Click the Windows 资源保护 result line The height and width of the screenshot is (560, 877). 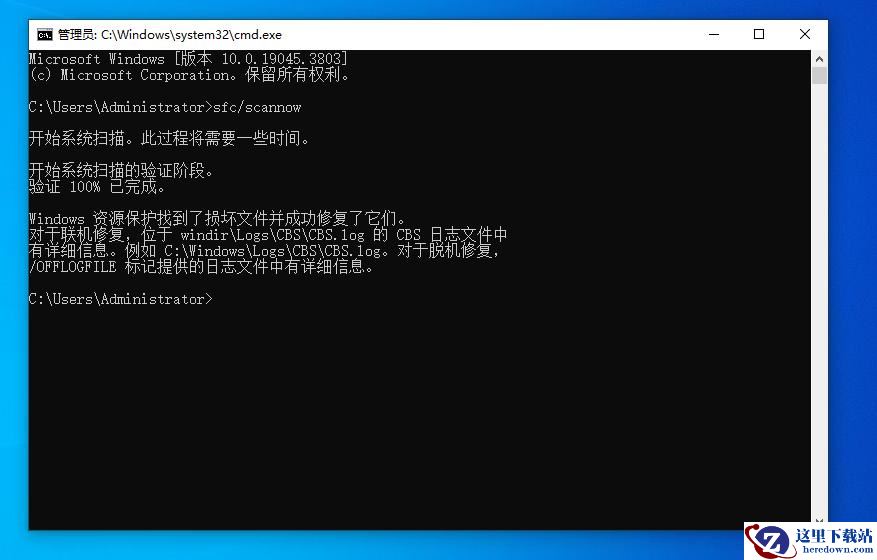point(217,219)
